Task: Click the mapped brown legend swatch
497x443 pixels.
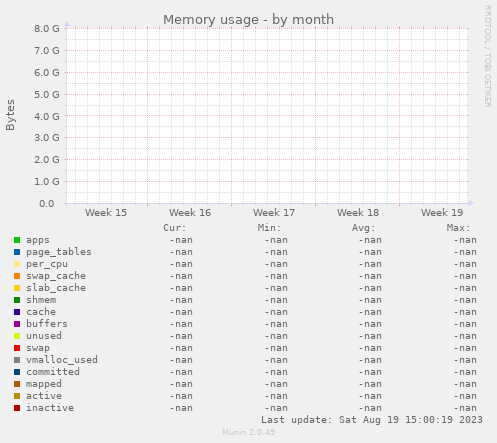Action: (x=17, y=384)
